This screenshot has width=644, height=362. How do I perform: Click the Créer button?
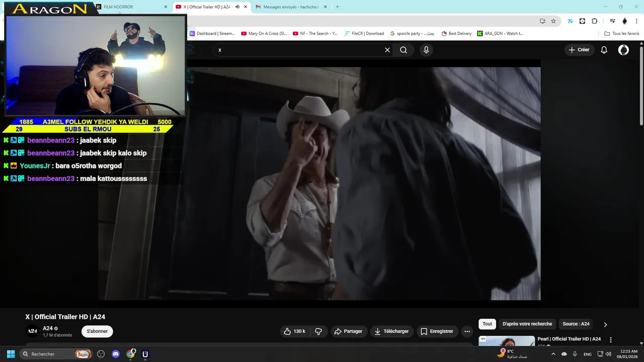point(579,50)
